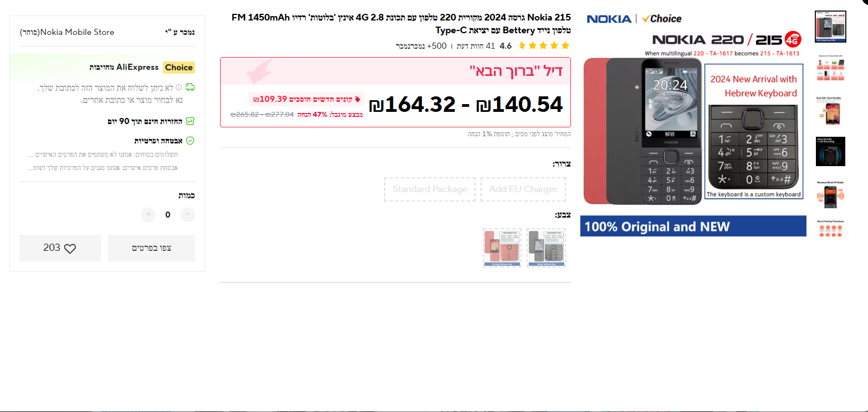This screenshot has width=868, height=412.
Task: Click the AliExpress Choice badge
Action: point(178,68)
